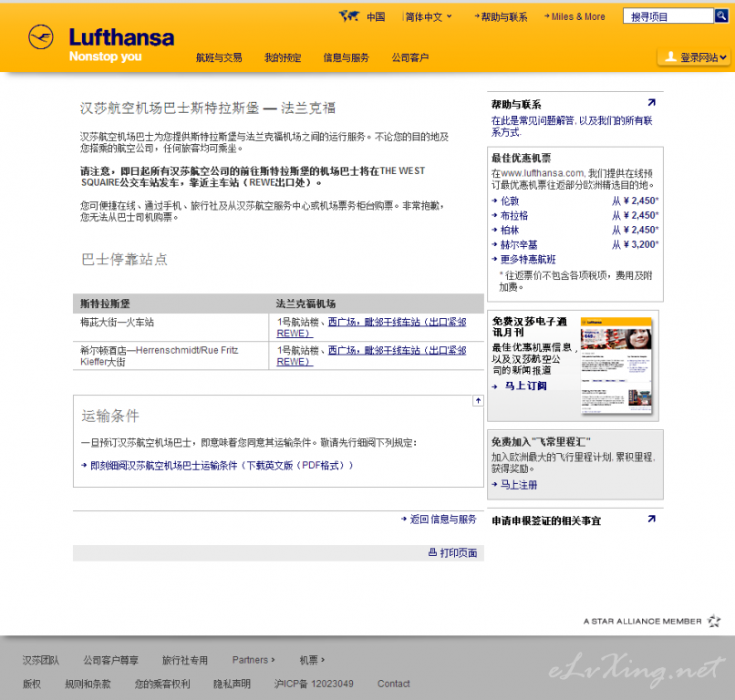
Task: Open the 柏林 fare link
Action: pyautogui.click(x=510, y=230)
